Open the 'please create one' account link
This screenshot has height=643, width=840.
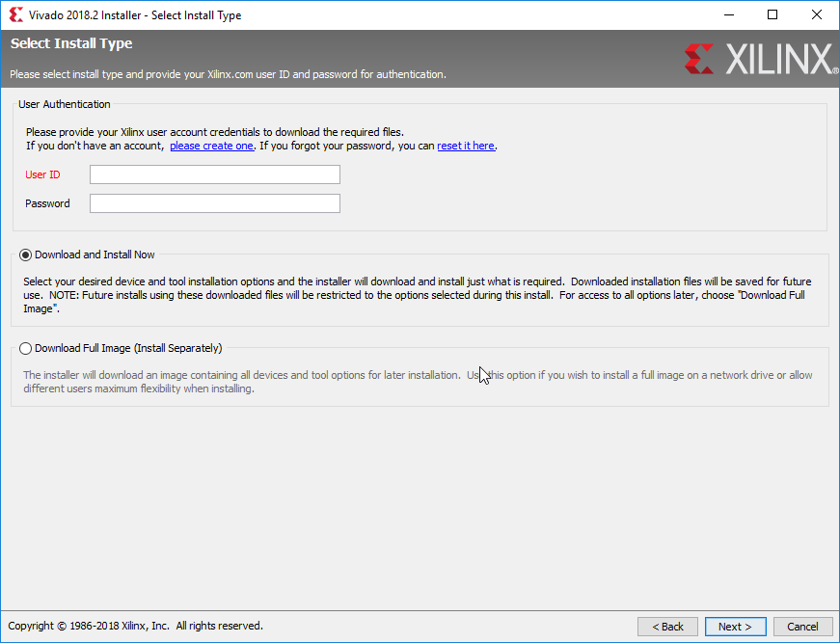[211, 146]
